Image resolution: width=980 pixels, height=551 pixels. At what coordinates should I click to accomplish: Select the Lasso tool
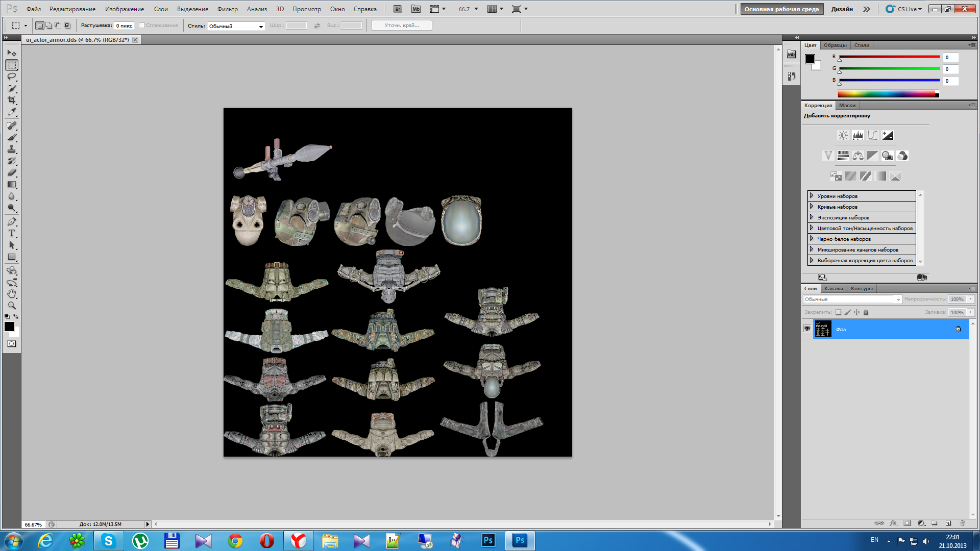[12, 77]
